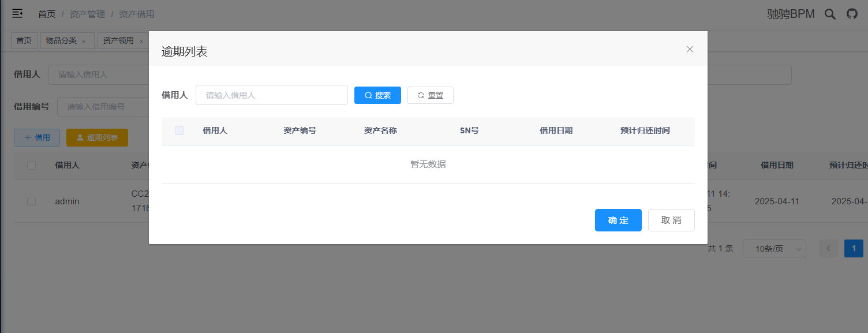Confirm the dialog with 确定
868x333 pixels.
[x=618, y=220]
